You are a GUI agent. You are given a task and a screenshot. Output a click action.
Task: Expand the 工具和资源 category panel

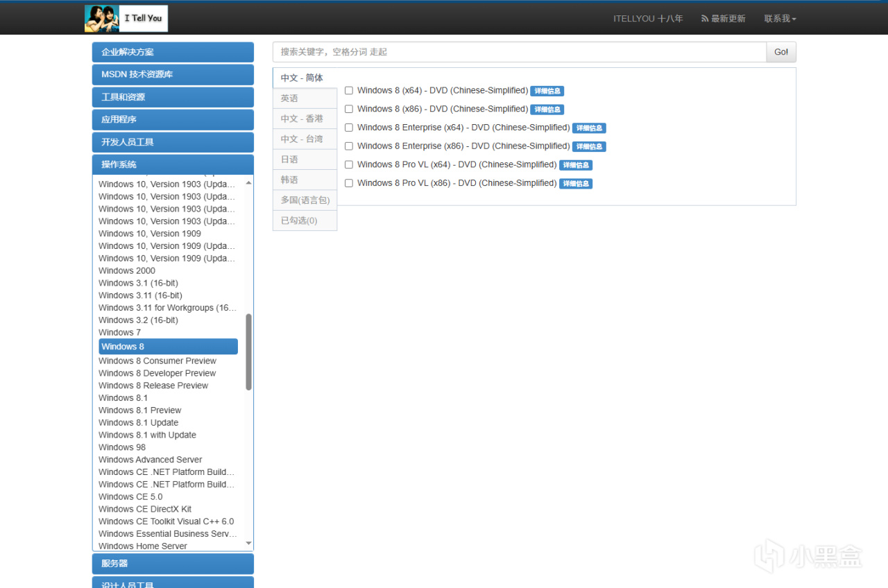click(173, 97)
